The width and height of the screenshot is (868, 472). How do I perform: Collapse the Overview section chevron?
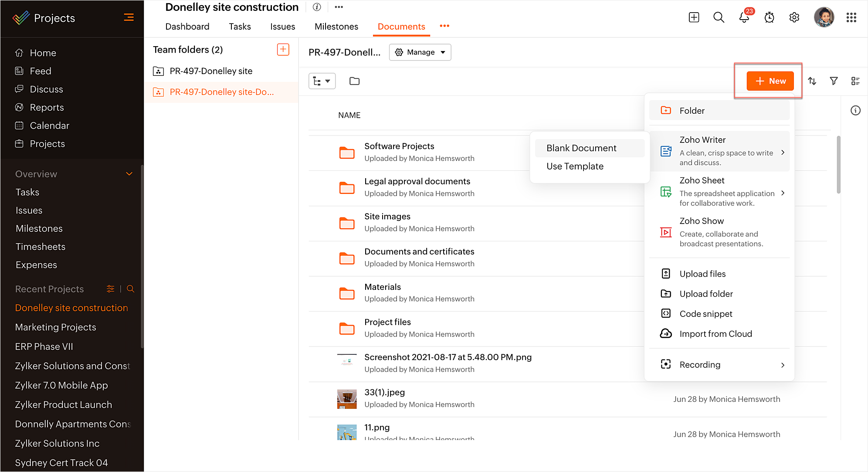point(129,174)
